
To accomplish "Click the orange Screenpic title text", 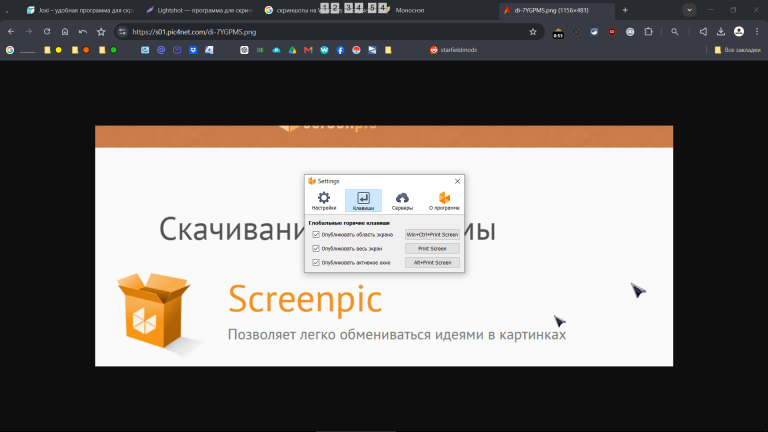I will pyautogui.click(x=305, y=300).
